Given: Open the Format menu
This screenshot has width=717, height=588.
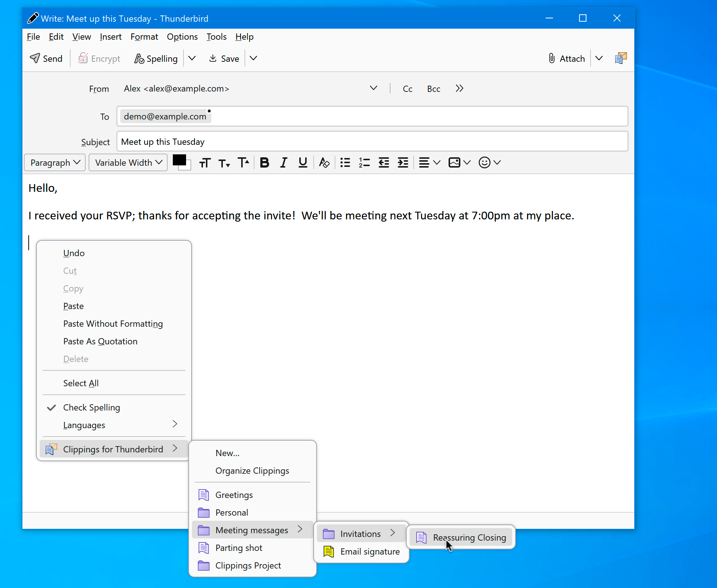Looking at the screenshot, I should point(144,37).
